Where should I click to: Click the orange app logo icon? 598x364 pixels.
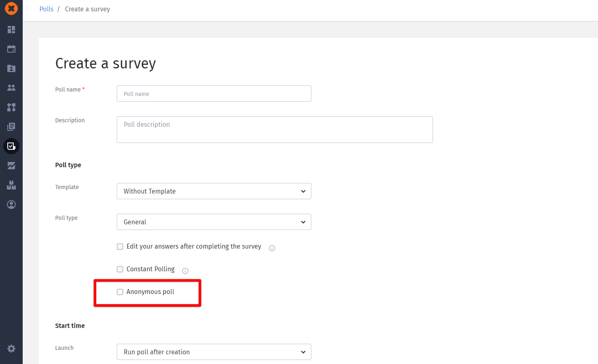(11, 8)
